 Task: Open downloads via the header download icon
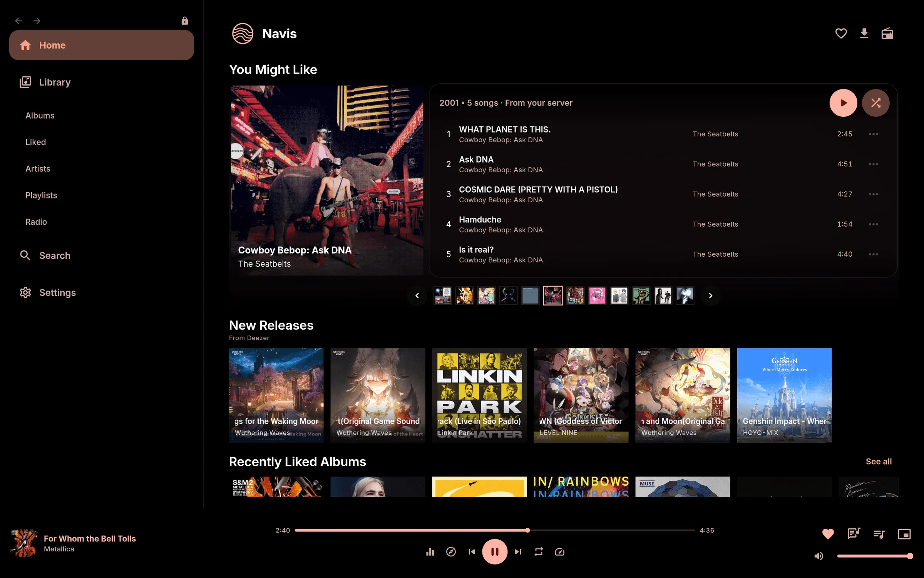pos(864,34)
